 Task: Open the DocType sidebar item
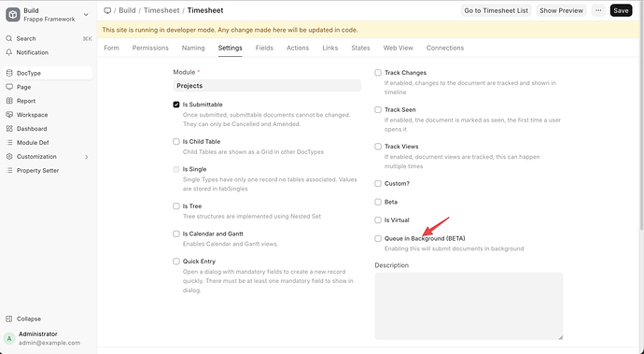coord(48,73)
